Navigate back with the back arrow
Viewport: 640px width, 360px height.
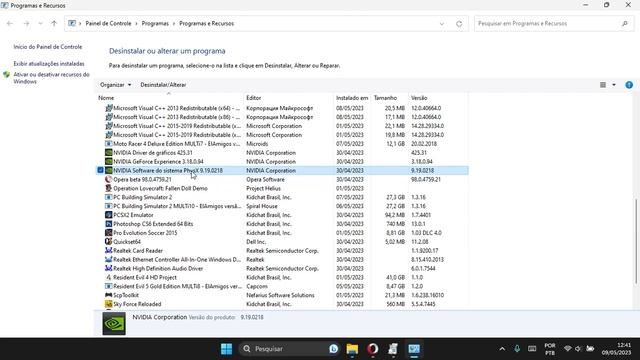(x=10, y=24)
